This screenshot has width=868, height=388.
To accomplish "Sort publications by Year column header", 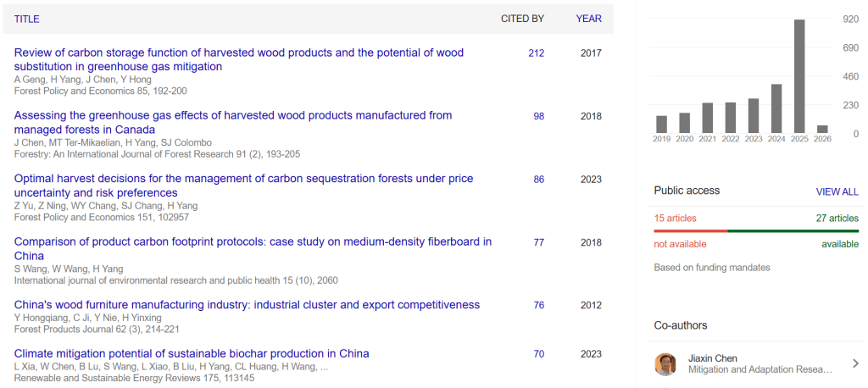I will click(588, 19).
